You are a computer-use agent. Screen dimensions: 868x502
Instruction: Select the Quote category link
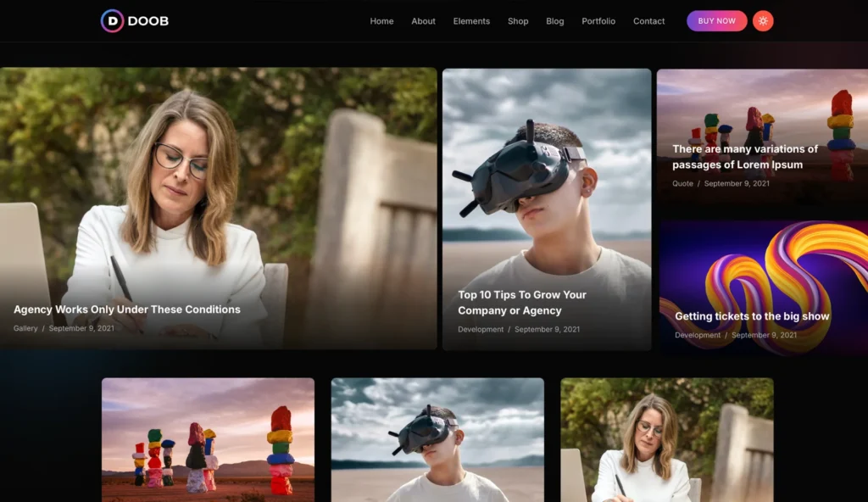682,183
